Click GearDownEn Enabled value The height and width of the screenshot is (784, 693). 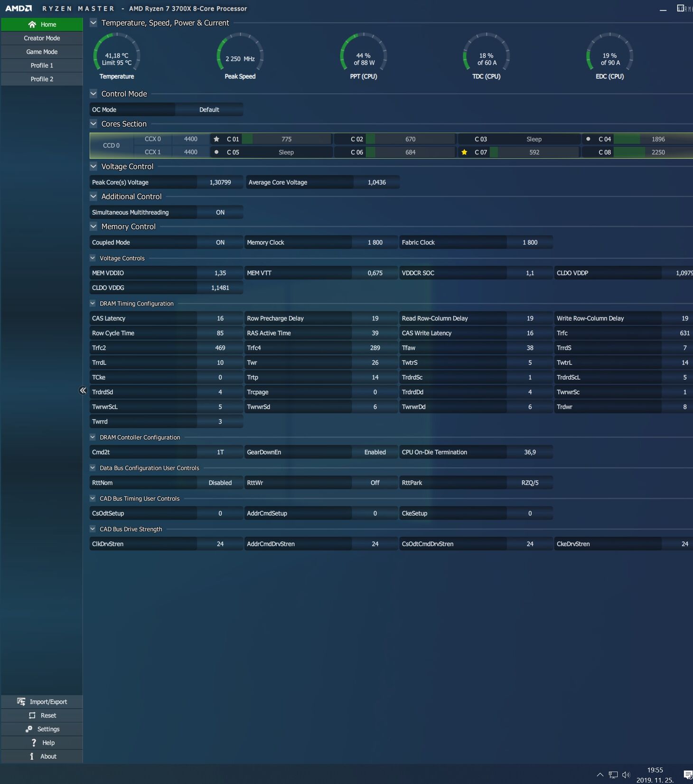(x=375, y=452)
